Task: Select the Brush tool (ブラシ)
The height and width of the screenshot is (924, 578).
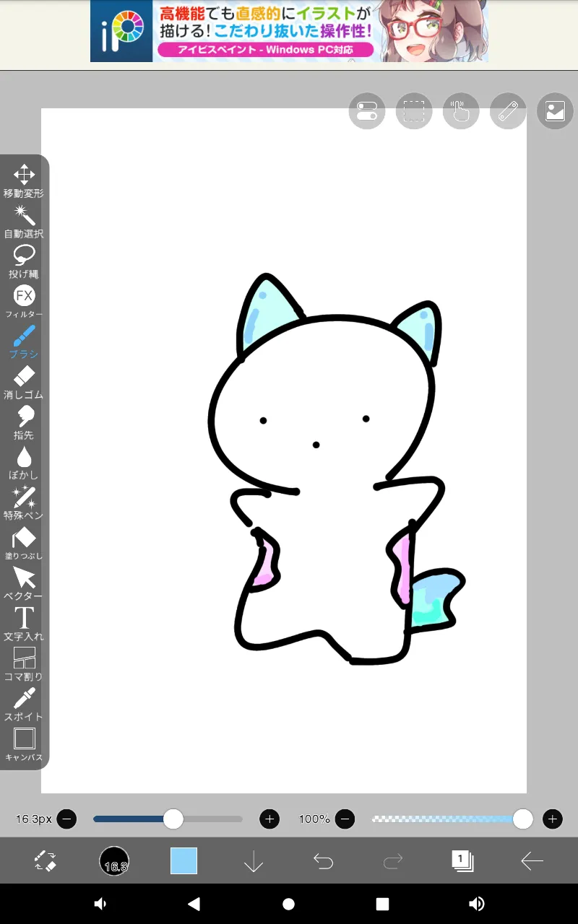Action: (x=24, y=342)
